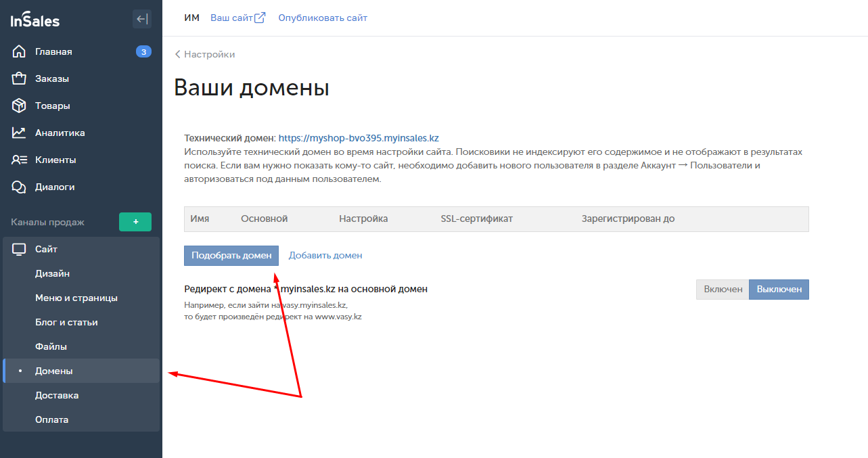Click the Добавить домен link
The width and height of the screenshot is (868, 458).
tap(325, 255)
